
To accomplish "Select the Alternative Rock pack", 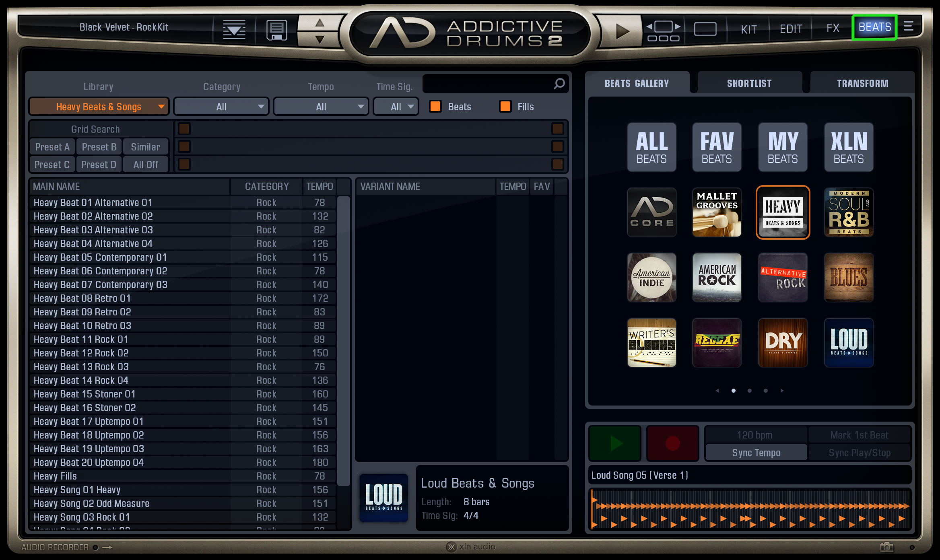I will (x=783, y=278).
